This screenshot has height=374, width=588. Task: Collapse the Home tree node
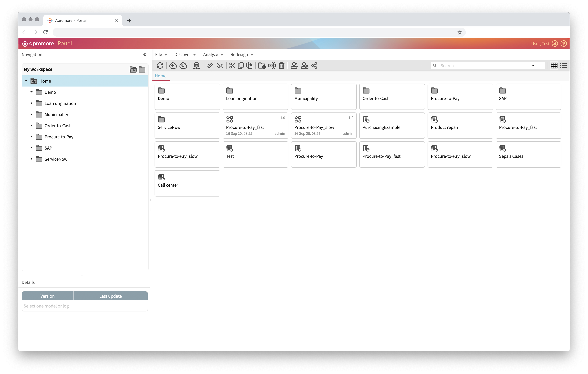pos(26,81)
